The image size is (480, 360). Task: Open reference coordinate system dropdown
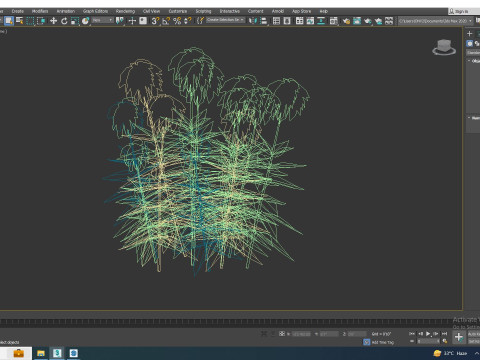103,20
